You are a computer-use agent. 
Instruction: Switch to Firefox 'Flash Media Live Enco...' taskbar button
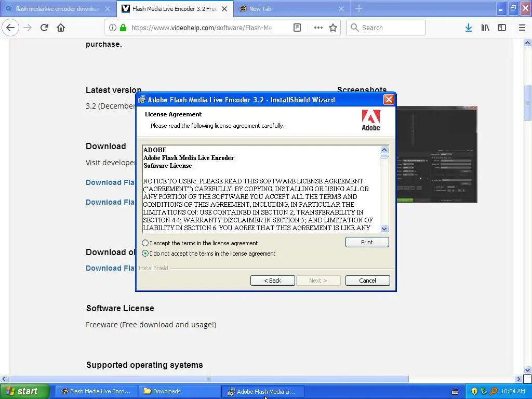click(x=96, y=391)
